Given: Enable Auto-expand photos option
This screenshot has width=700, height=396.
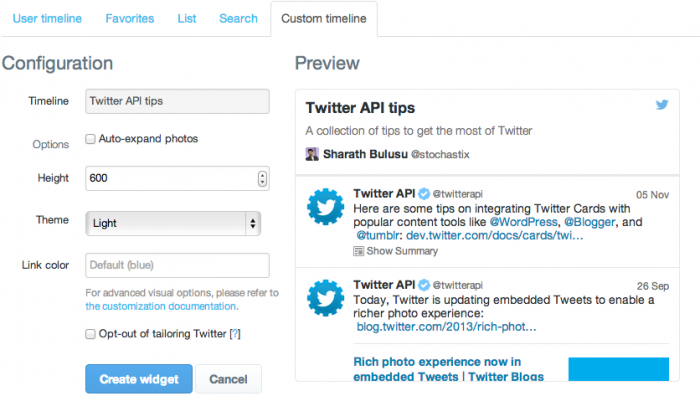Looking at the screenshot, I should point(90,139).
